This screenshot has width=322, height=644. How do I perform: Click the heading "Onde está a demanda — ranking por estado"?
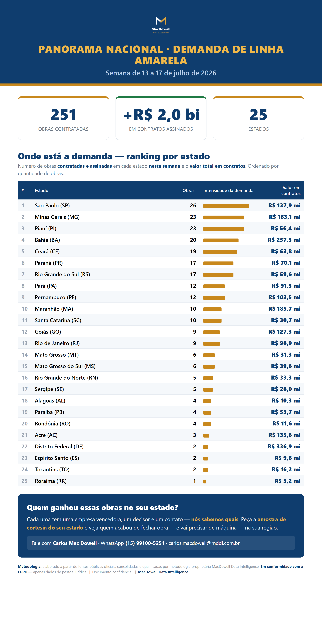tap(114, 156)
